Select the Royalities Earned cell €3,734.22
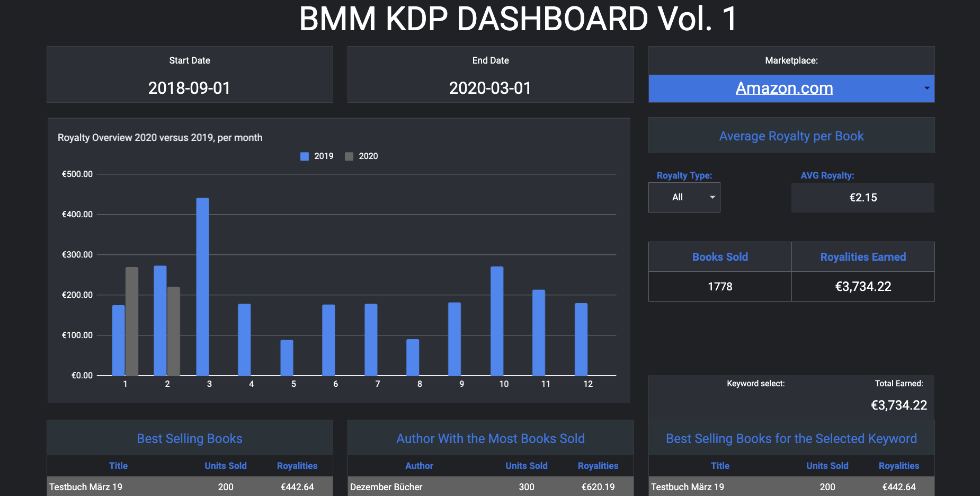Screen dimensions: 980x496 (863, 287)
